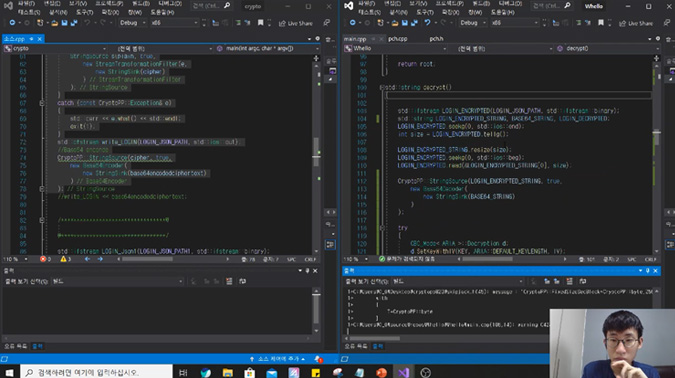Click search magnifier in crypto title bar

227,6
